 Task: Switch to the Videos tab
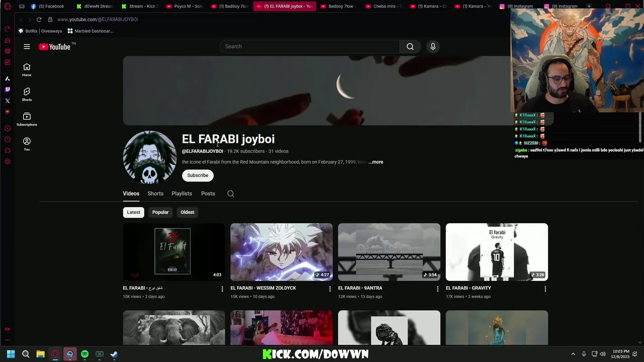131,194
